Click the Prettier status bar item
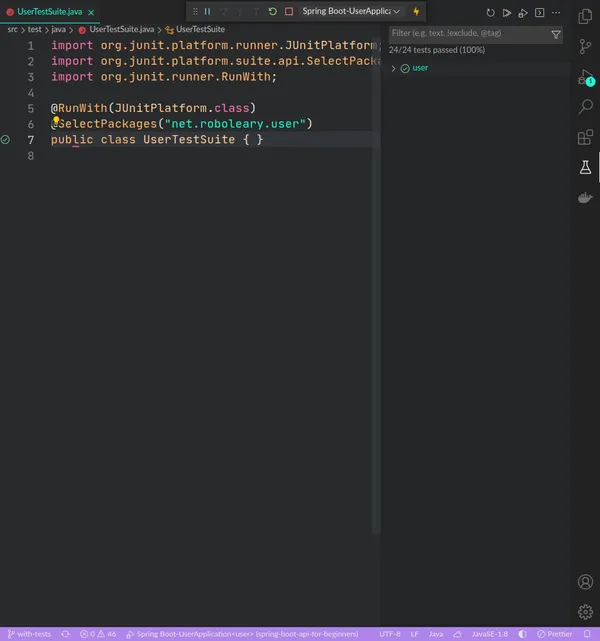The width and height of the screenshot is (600, 641). (x=555, y=634)
